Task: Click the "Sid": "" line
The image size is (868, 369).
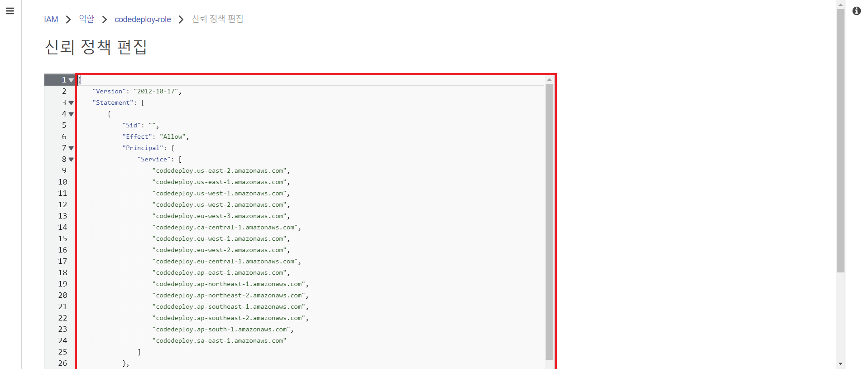Action: click(x=141, y=126)
